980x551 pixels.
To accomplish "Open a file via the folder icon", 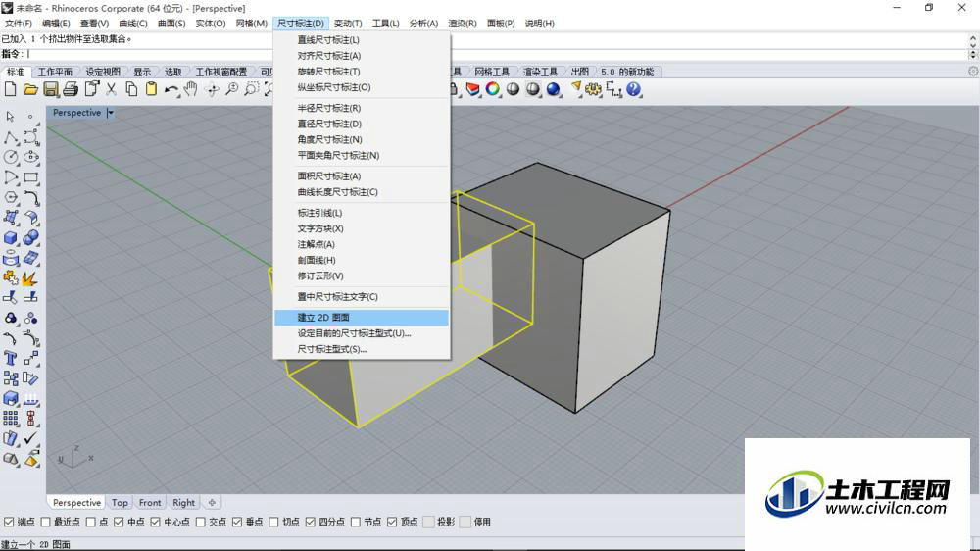I will coord(30,89).
